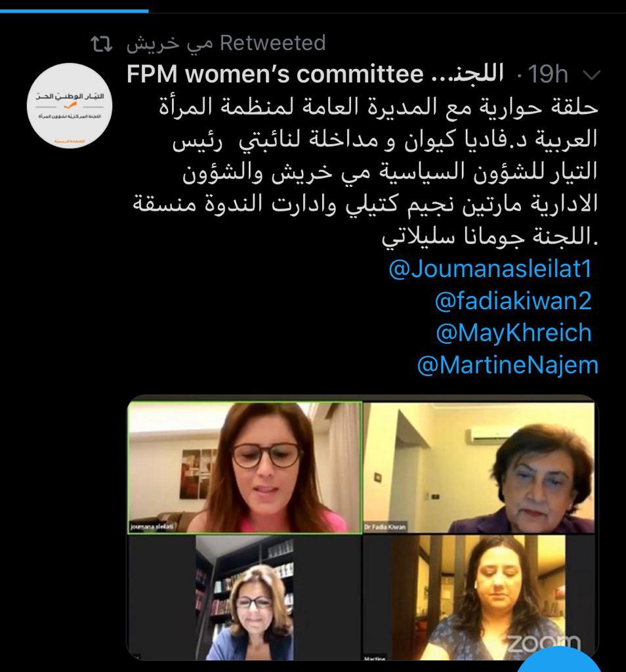The height and width of the screenshot is (672, 626).
Task: Open Joumana Sleilati video tile image
Action: coord(245,467)
